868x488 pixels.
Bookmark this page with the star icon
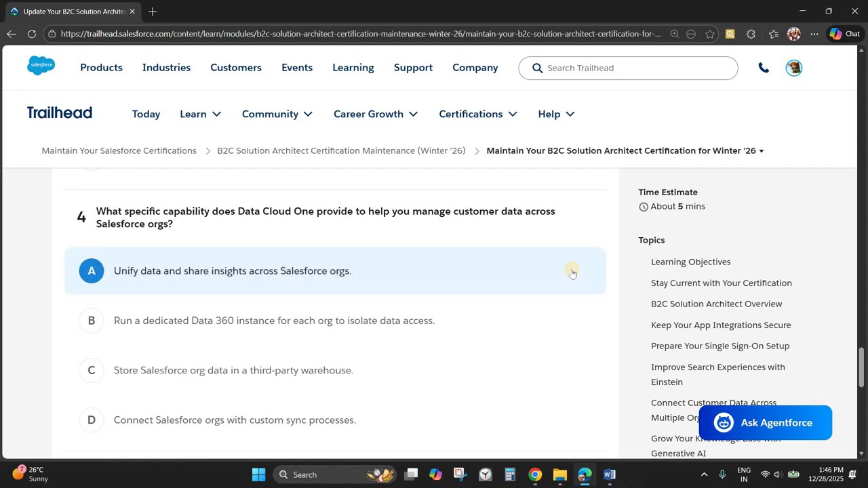coord(710,34)
